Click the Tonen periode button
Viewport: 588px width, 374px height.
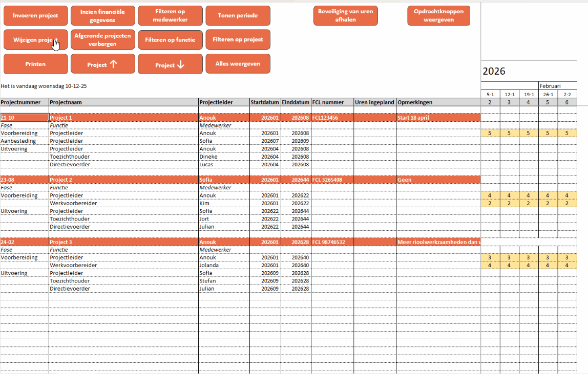coord(238,16)
